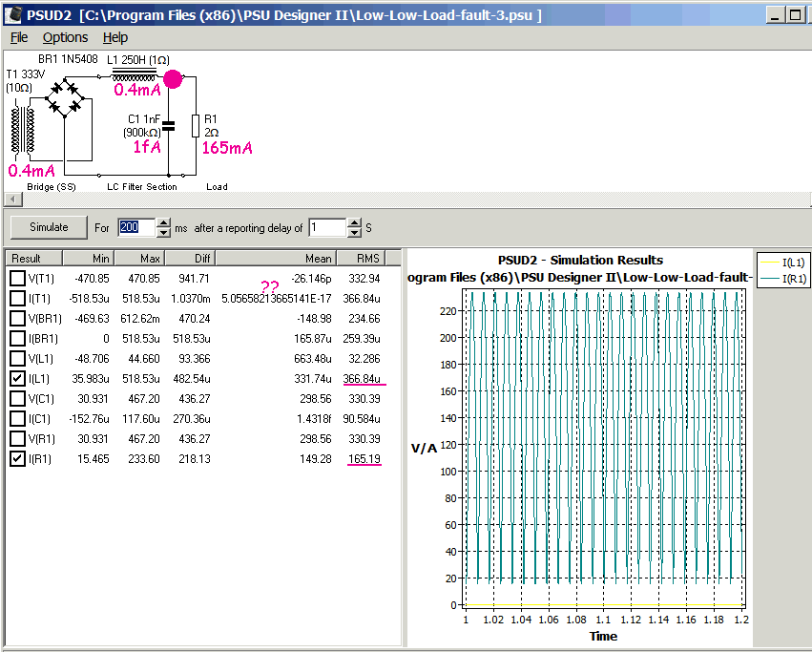Image resolution: width=812 pixels, height=652 pixels.
Task: Enable the V(T1) result checkbox
Action: pyautogui.click(x=17, y=279)
